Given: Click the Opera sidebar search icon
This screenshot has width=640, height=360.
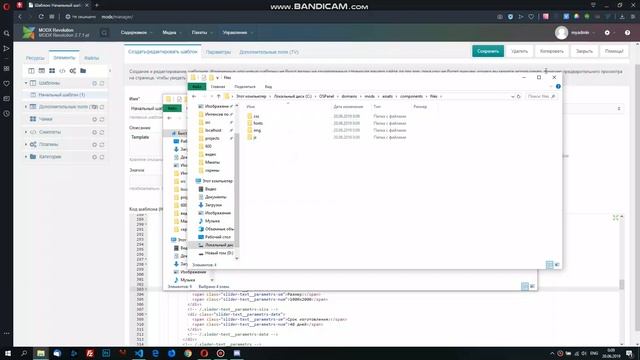Looking at the screenshot, I should [x=7, y=33].
